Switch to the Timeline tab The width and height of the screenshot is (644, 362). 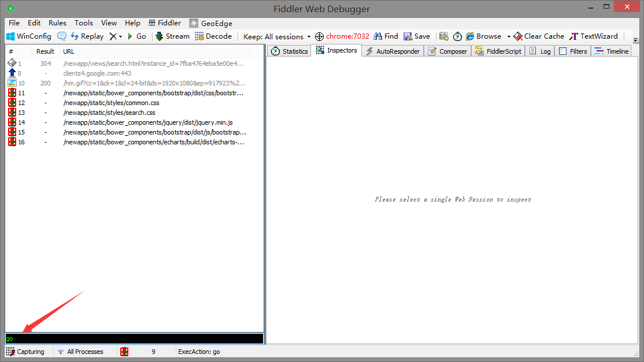[612, 51]
